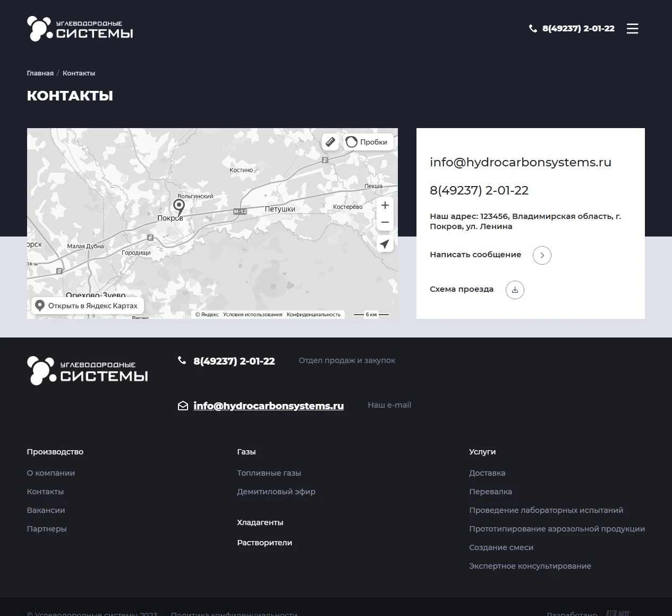Click the footer phone icon
Viewport: 672px width, 616px height.
pos(182,360)
